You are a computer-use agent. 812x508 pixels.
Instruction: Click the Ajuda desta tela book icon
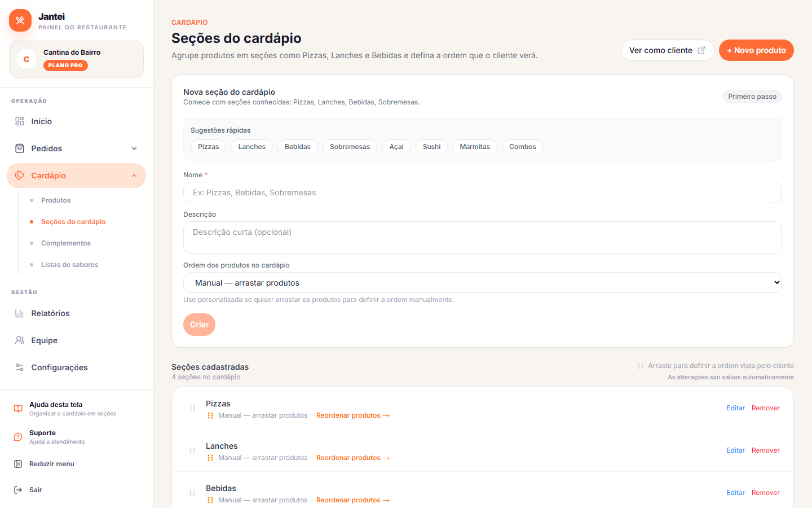pos(18,409)
